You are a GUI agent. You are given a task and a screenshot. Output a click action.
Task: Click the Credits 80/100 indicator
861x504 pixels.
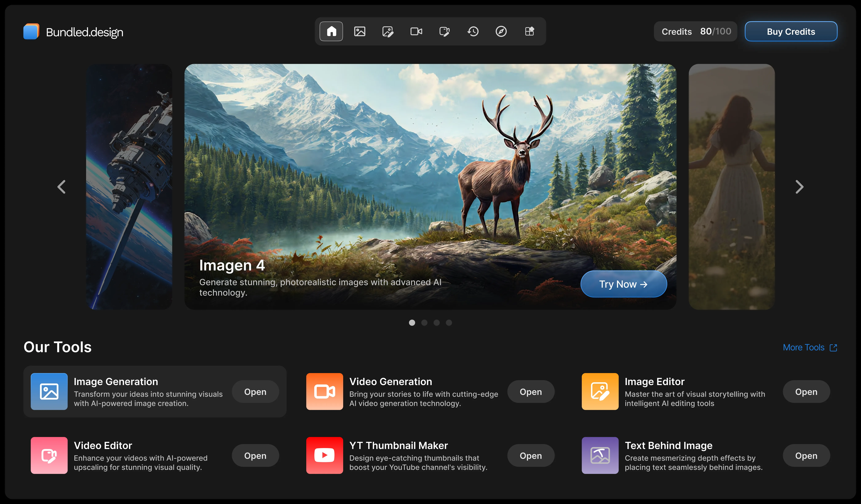point(696,31)
